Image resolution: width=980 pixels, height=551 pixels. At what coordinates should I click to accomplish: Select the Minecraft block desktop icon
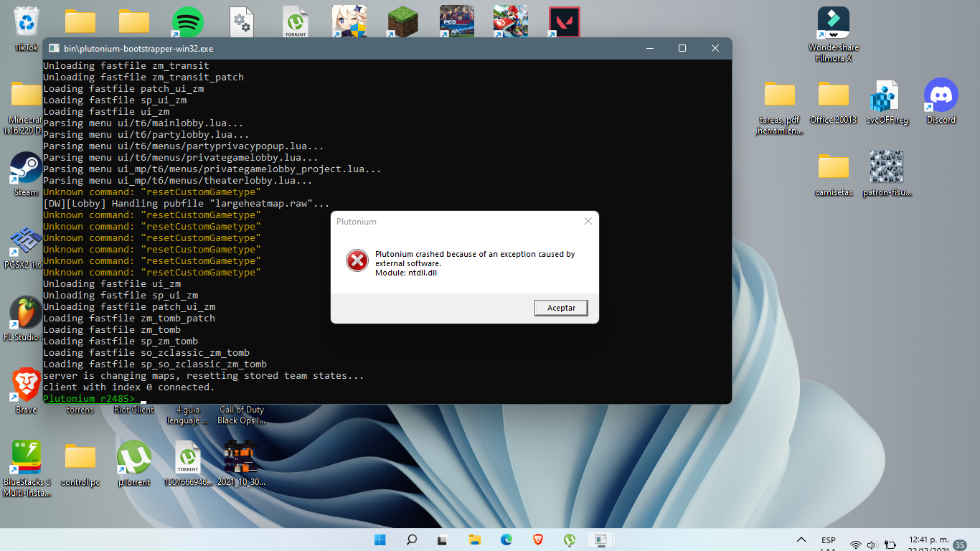[x=403, y=22]
